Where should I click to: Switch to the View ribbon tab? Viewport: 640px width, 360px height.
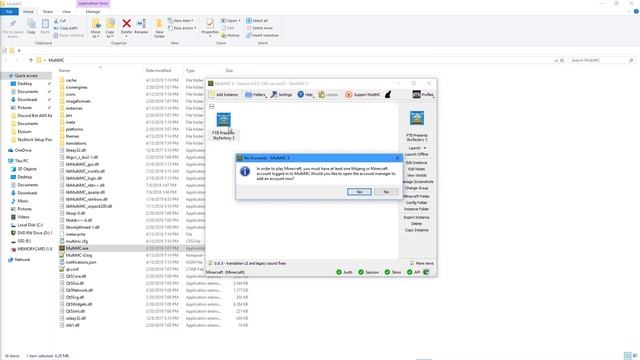tap(66, 12)
